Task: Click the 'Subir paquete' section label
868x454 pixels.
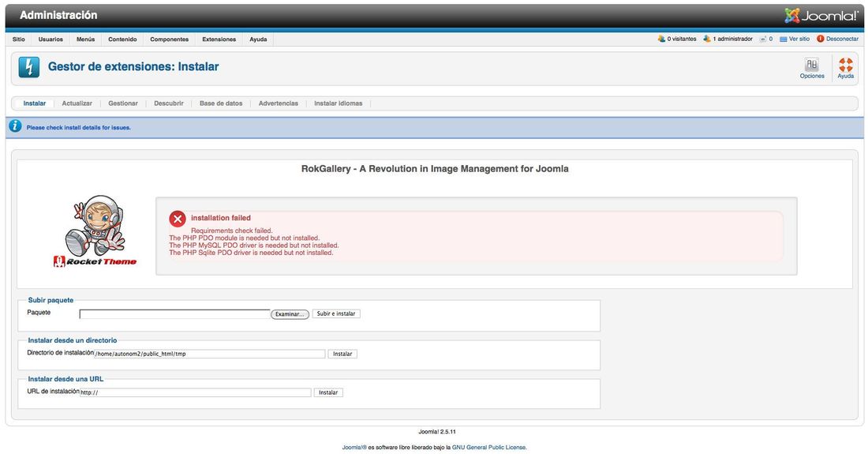Action: tap(51, 300)
